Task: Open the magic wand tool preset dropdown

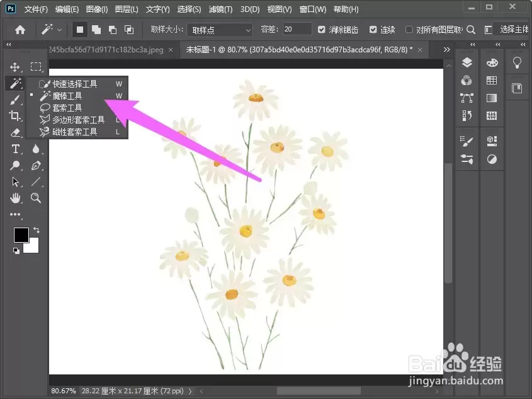Action: pos(51,30)
